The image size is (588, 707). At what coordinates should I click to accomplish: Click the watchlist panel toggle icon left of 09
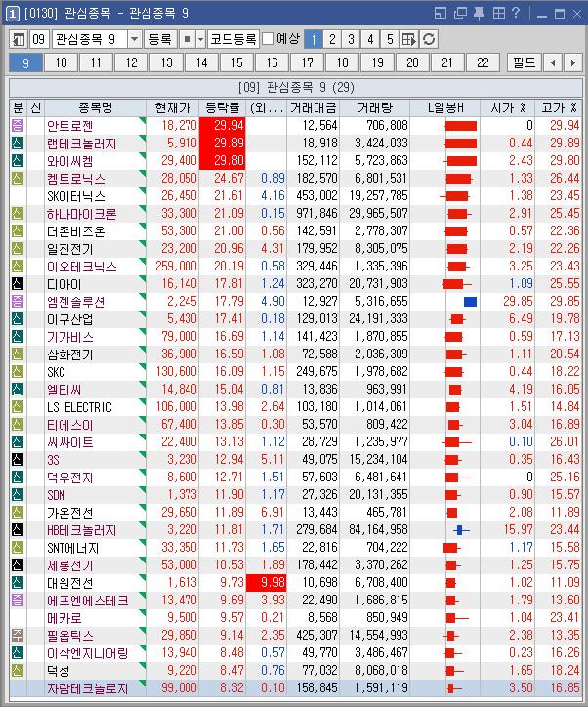pos(19,39)
